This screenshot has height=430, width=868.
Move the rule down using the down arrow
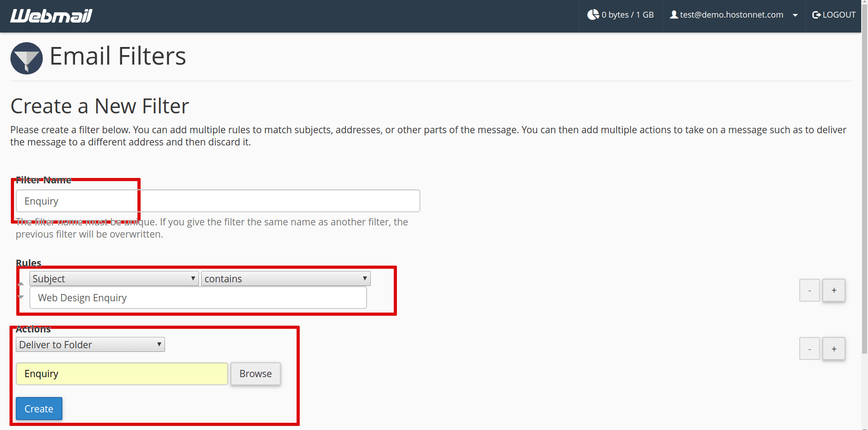[x=20, y=297]
